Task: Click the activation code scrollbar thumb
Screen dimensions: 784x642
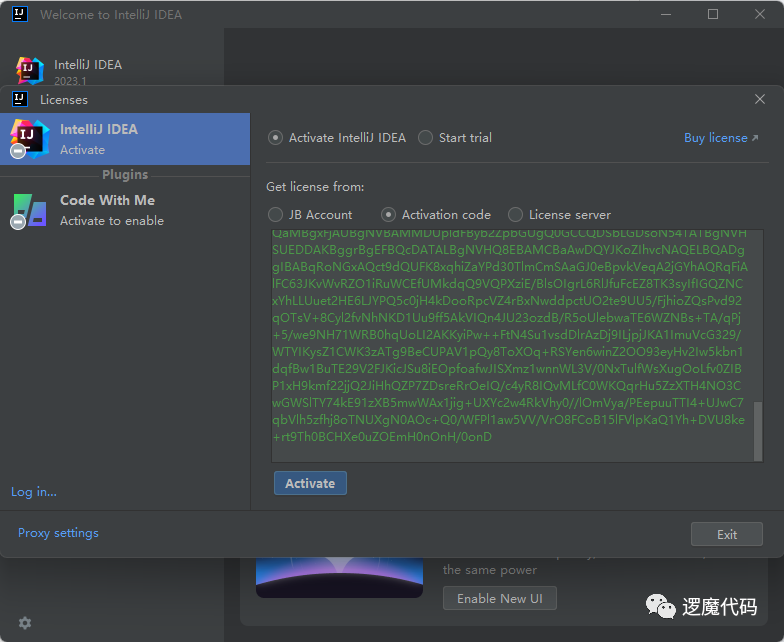Action: point(758,430)
